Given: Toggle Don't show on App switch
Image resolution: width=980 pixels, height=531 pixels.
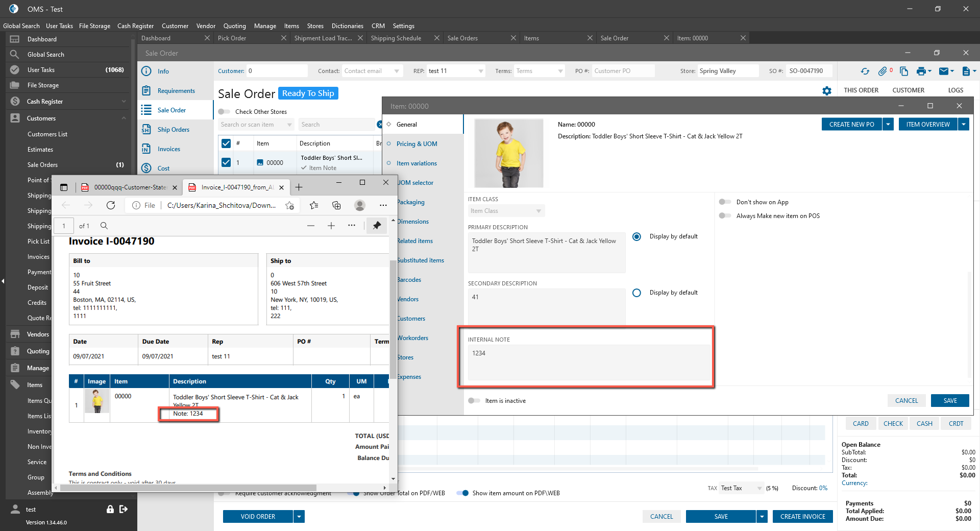Looking at the screenshot, I should coord(725,202).
